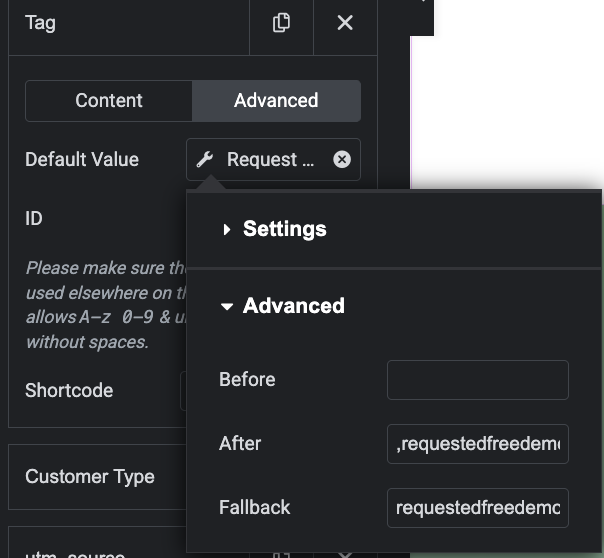Collapse the Advanced section in popup
Screen dimensions: 604x558
click(228, 306)
